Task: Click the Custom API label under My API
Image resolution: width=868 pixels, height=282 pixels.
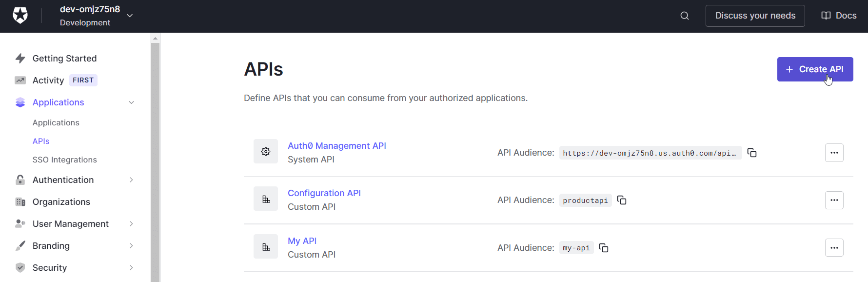Action: (x=312, y=255)
